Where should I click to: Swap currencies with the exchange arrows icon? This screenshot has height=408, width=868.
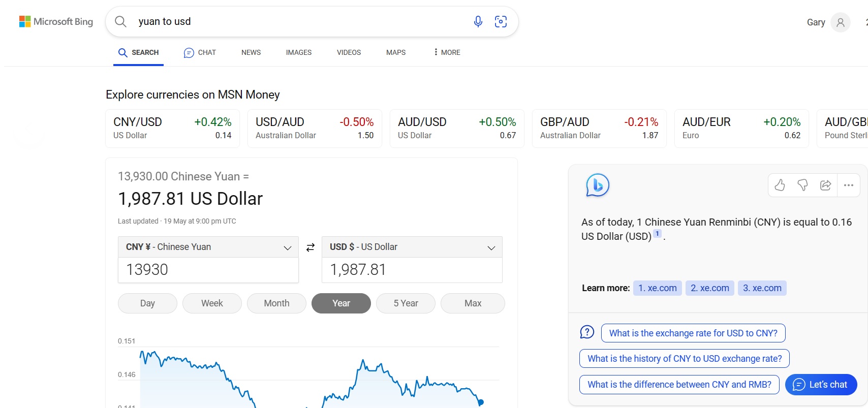click(x=311, y=247)
